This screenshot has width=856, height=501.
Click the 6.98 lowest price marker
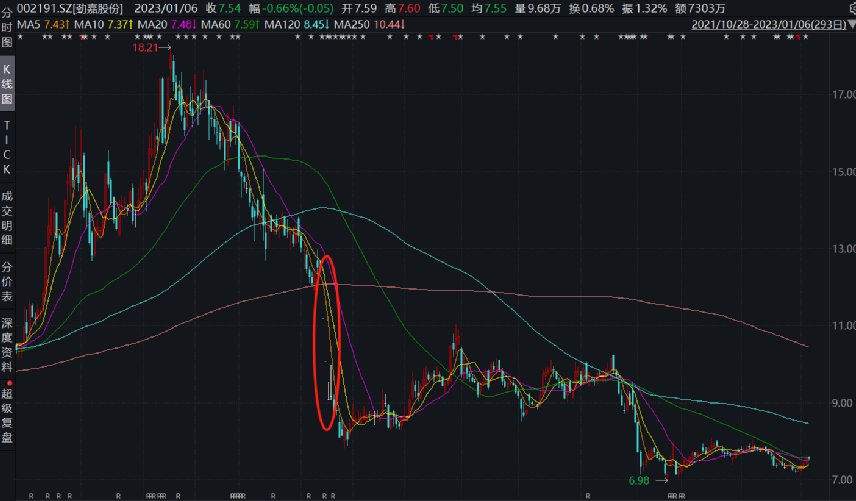(640, 481)
